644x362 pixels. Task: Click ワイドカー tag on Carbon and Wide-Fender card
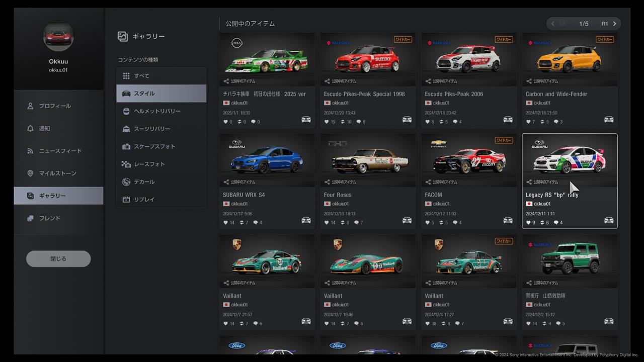605,39
